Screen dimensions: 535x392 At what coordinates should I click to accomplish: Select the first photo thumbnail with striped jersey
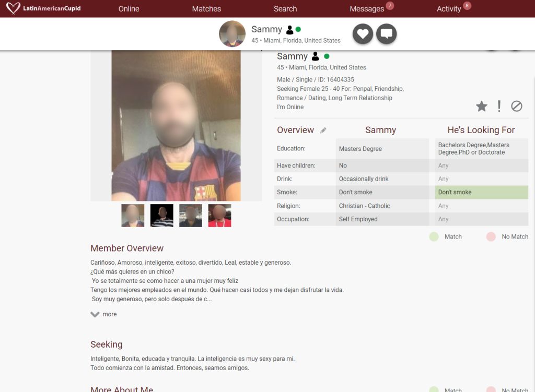tap(133, 216)
